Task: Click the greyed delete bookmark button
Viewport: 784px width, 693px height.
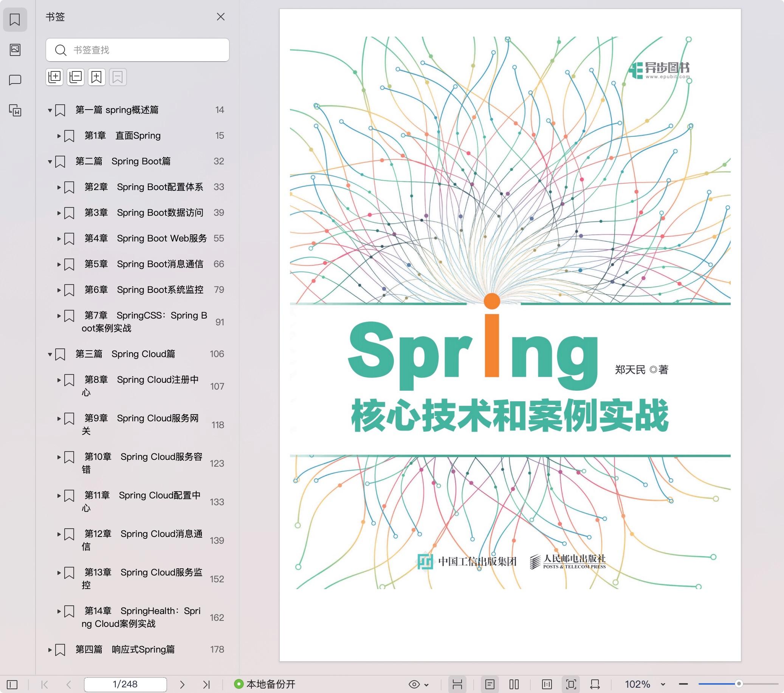Action: tap(118, 77)
